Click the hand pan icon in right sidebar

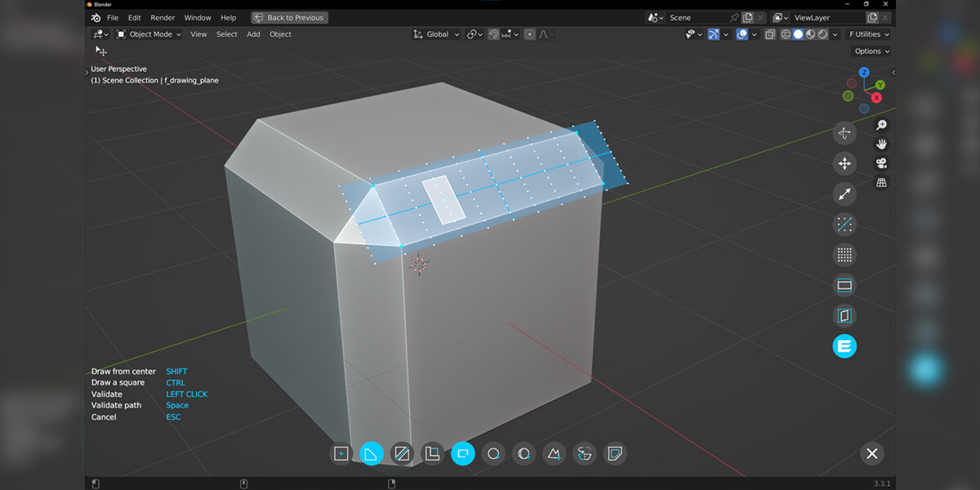(881, 144)
